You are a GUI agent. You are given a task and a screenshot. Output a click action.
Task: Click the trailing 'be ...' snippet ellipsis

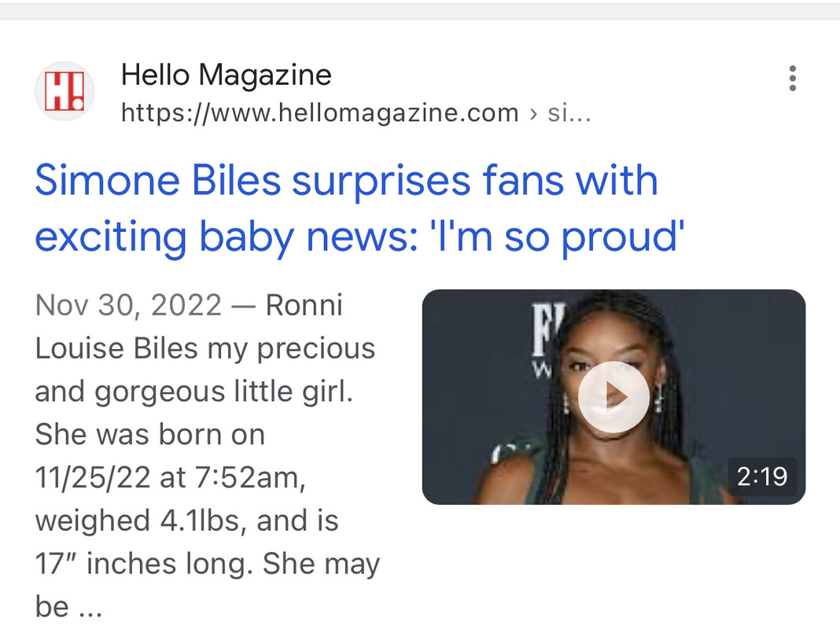pyautogui.click(x=69, y=606)
